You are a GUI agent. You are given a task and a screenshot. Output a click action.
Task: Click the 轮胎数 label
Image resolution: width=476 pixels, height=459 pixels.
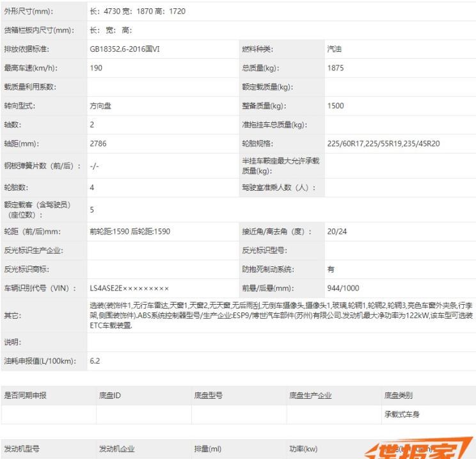(x=16, y=188)
